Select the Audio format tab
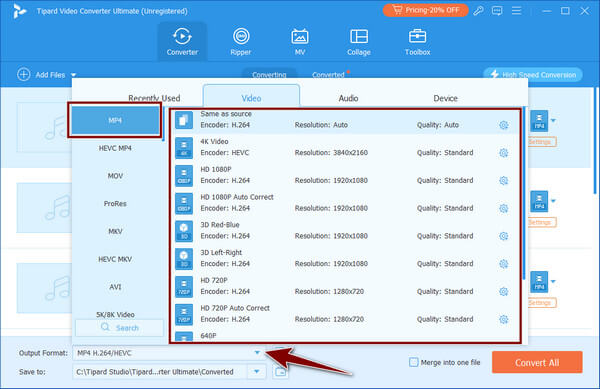This screenshot has width=600, height=389. 348,98
